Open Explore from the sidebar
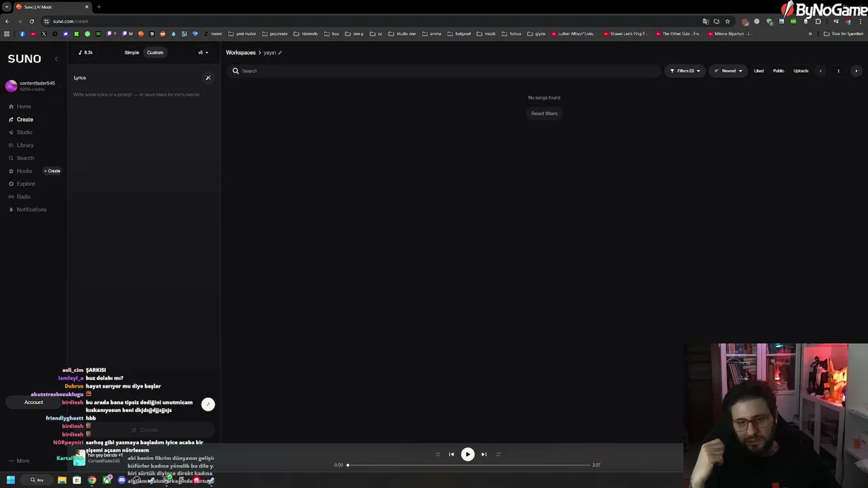Viewport: 868px width, 488px height. click(x=21, y=184)
